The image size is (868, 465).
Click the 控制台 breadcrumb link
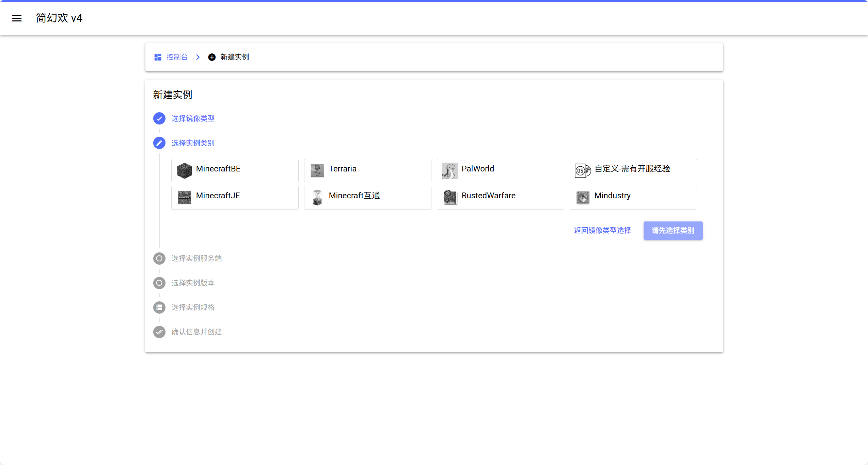point(177,57)
